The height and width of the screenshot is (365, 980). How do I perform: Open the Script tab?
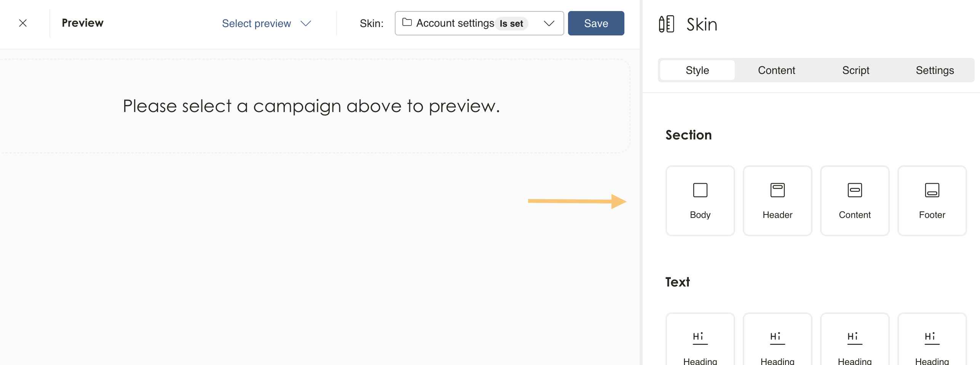856,70
